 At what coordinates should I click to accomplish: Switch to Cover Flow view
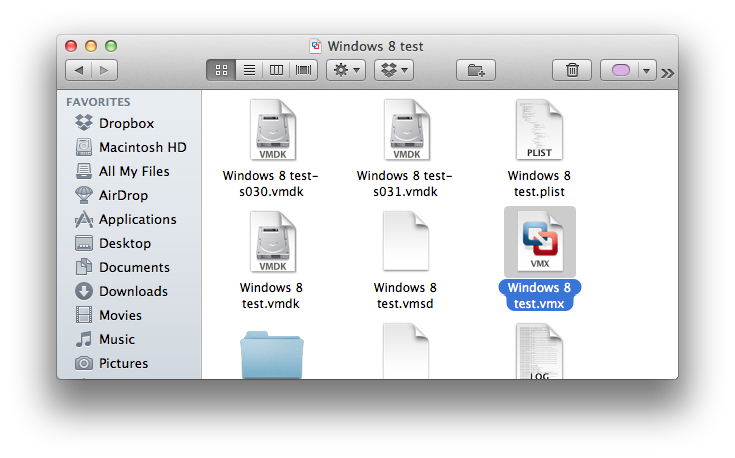[303, 70]
